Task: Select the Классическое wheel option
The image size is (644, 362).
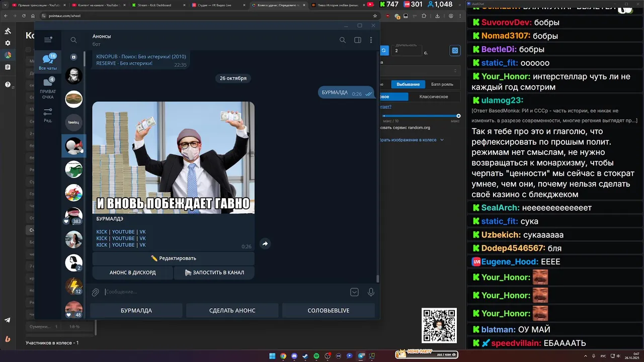Action: click(434, 97)
